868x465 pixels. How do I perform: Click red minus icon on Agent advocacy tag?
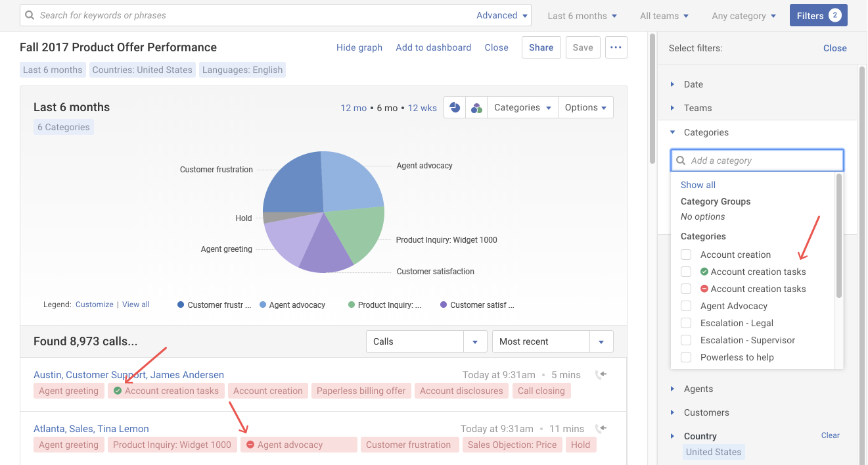point(250,445)
